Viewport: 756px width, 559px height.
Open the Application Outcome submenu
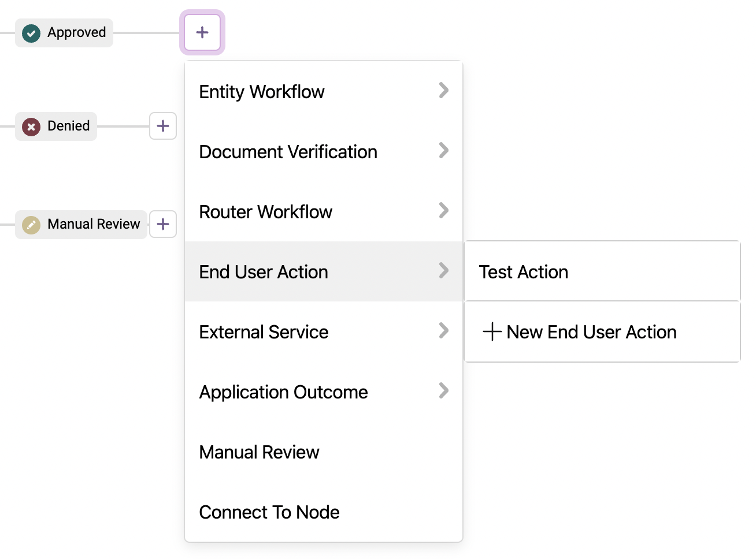pyautogui.click(x=324, y=392)
